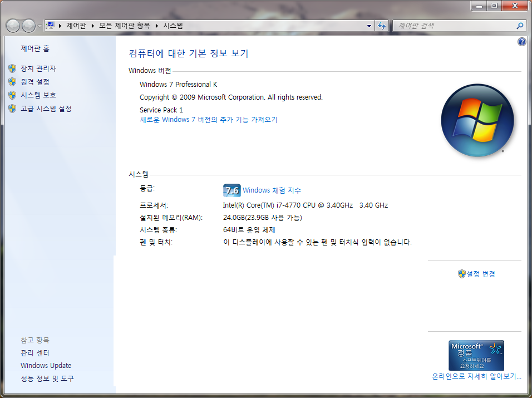Click the 펜 및 터치 input status text
The width and height of the screenshot is (532, 398).
coord(318,243)
